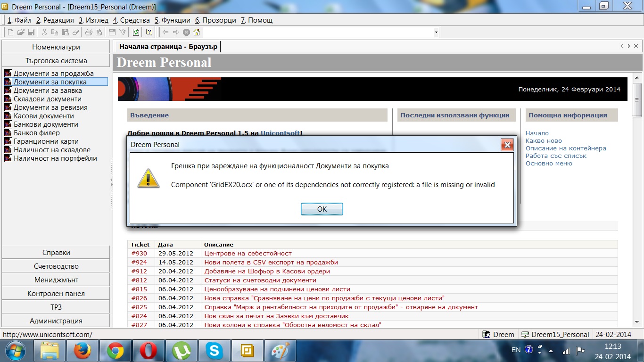Screen dimensions: 644x362
Task: Open ticket #930 link
Action: click(139, 254)
